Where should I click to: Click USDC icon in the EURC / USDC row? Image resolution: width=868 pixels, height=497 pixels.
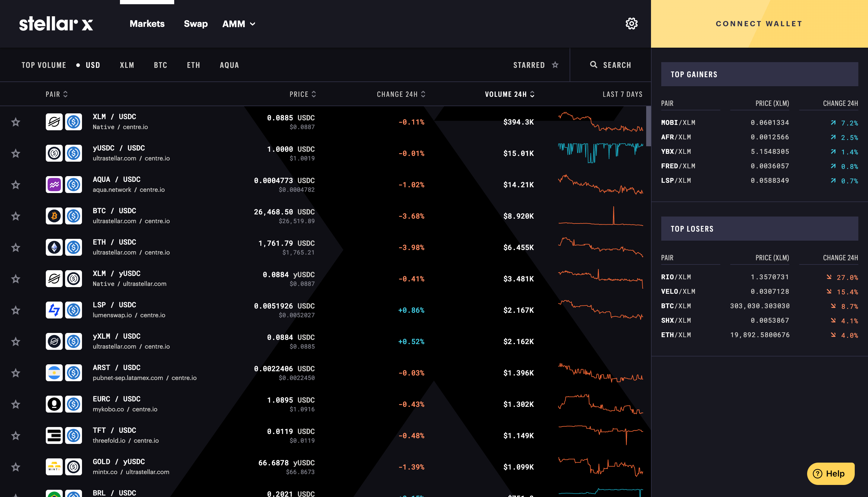tap(74, 404)
